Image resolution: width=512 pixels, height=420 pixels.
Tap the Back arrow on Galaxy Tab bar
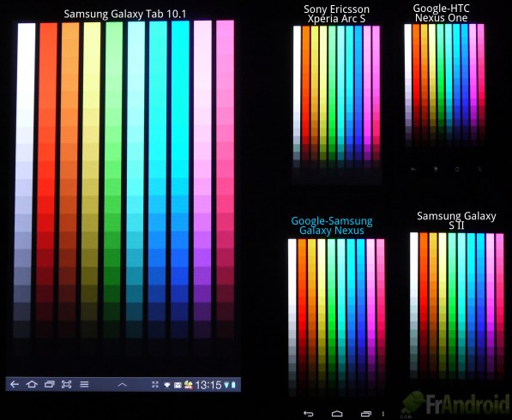pos(15,385)
